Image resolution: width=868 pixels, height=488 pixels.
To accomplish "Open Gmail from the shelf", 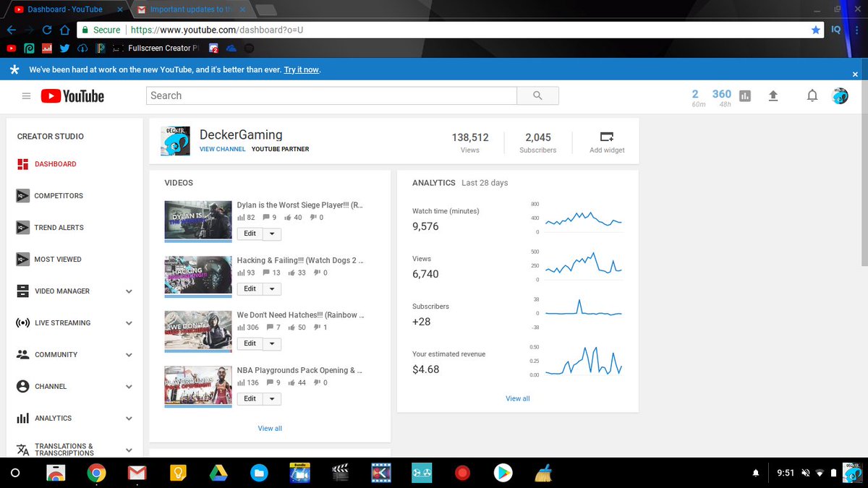I will click(137, 473).
